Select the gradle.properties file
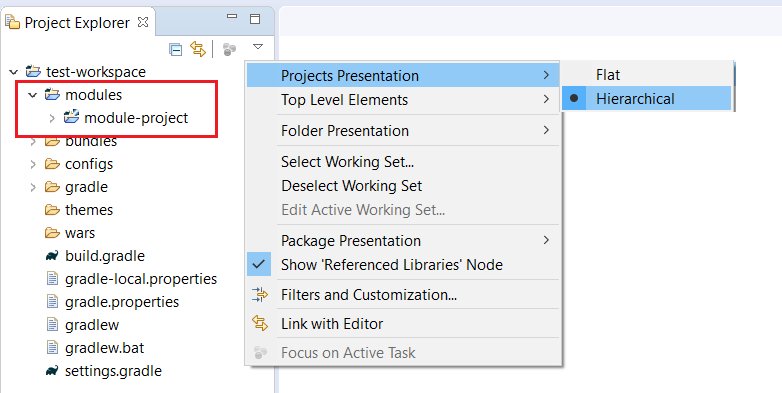 click(122, 302)
